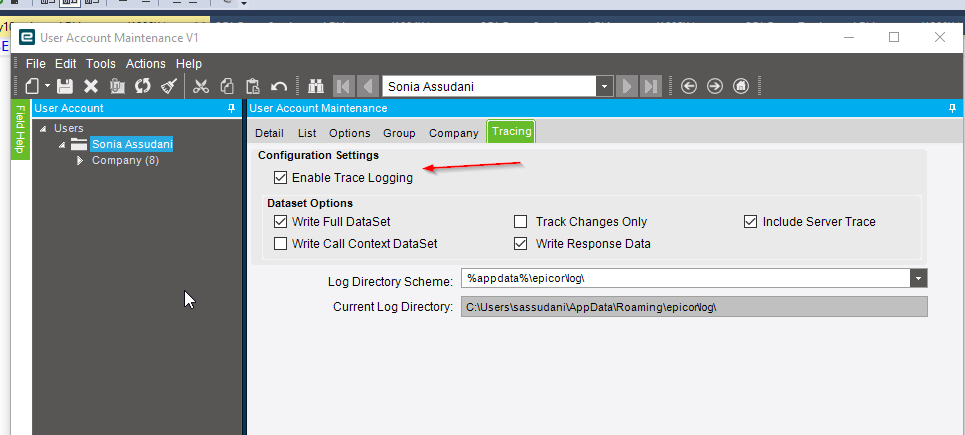
Task: Clear the form with the broom icon
Action: (169, 86)
